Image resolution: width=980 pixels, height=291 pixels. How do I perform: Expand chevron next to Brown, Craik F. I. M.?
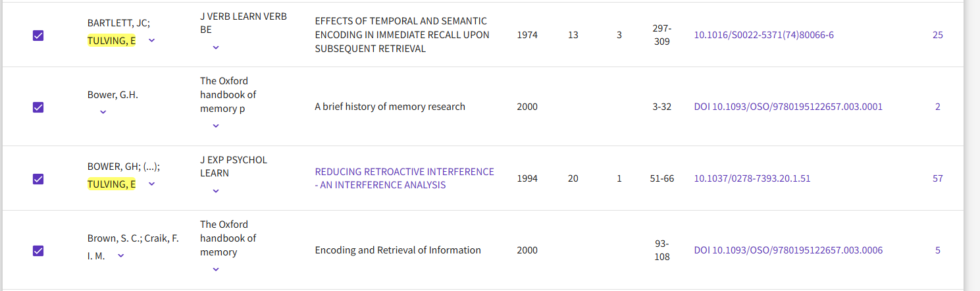pyautogui.click(x=120, y=255)
